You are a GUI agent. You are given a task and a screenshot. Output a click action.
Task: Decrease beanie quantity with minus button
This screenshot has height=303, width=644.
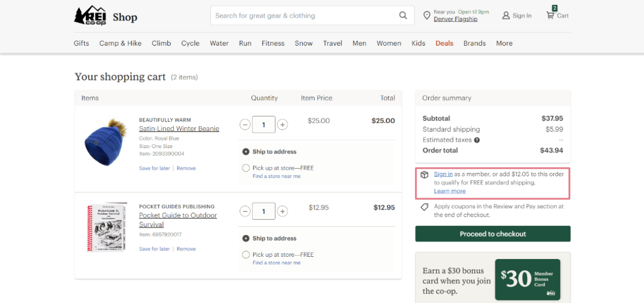tap(245, 125)
